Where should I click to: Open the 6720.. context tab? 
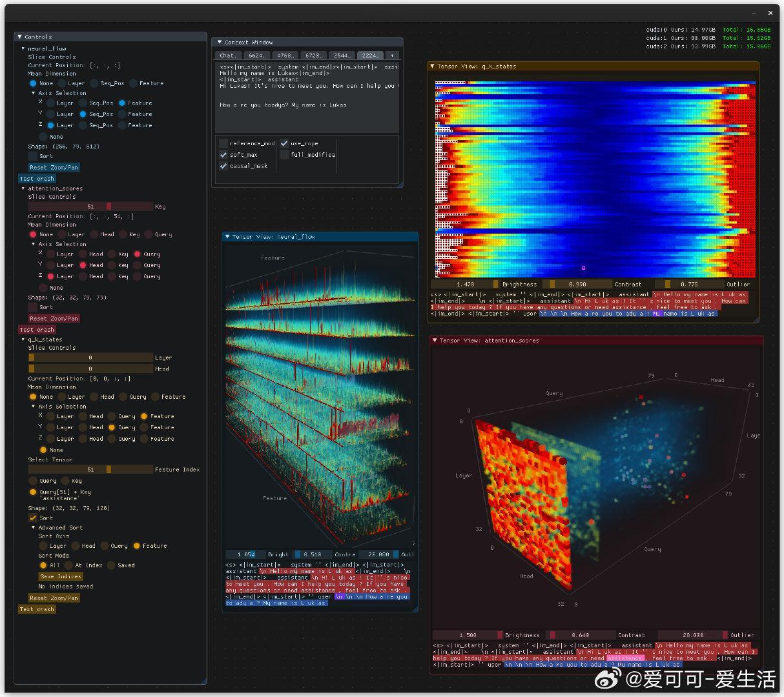pyautogui.click(x=314, y=56)
